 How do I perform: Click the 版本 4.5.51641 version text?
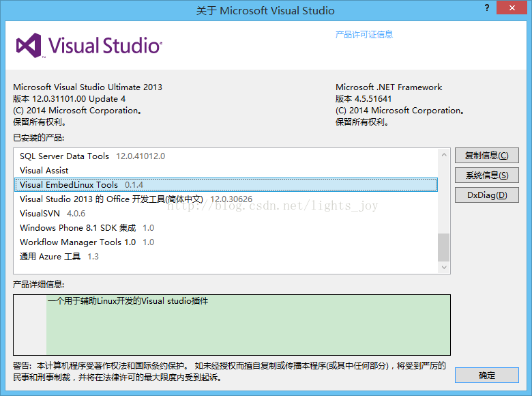pos(364,99)
